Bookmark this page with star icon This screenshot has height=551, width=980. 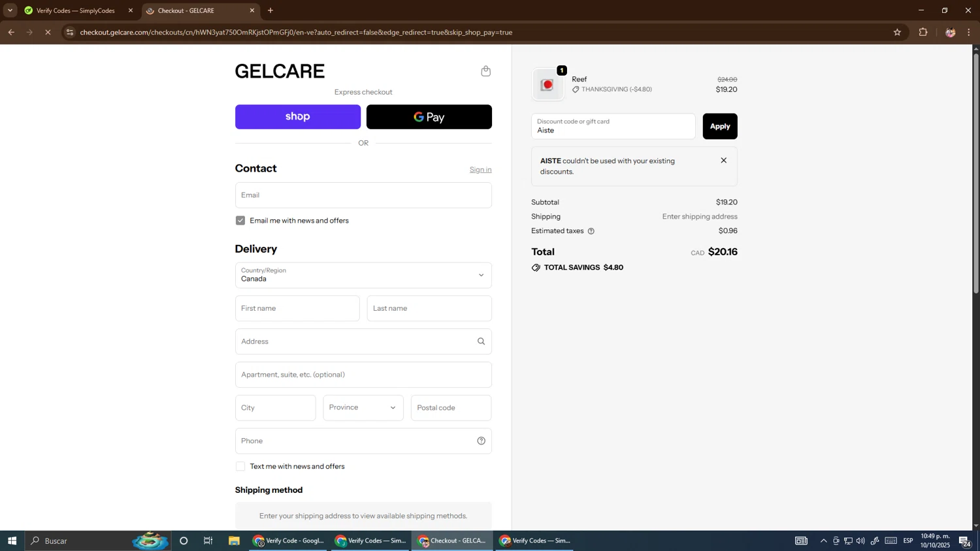[x=897, y=32]
